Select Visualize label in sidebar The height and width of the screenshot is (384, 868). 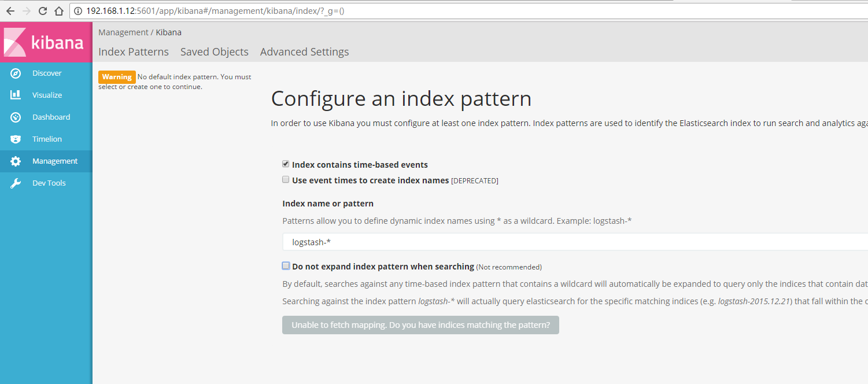pos(47,95)
